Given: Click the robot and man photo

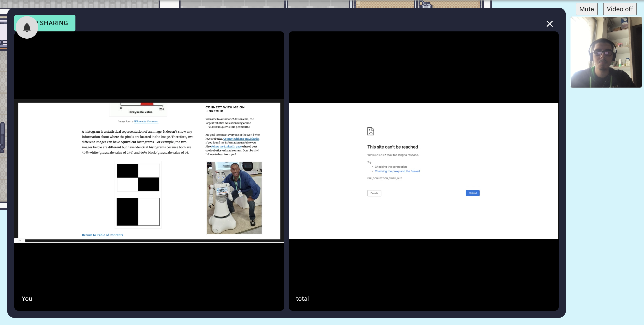Looking at the screenshot, I should 234,198.
